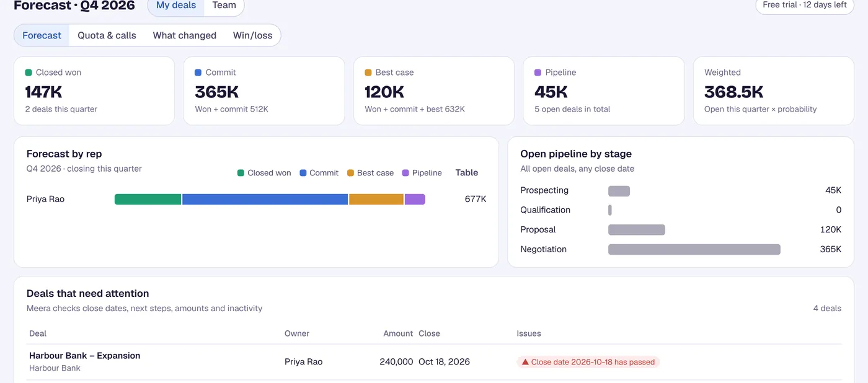The width and height of the screenshot is (868, 383).
Task: Click the red warning triangle icon
Action: (x=525, y=362)
